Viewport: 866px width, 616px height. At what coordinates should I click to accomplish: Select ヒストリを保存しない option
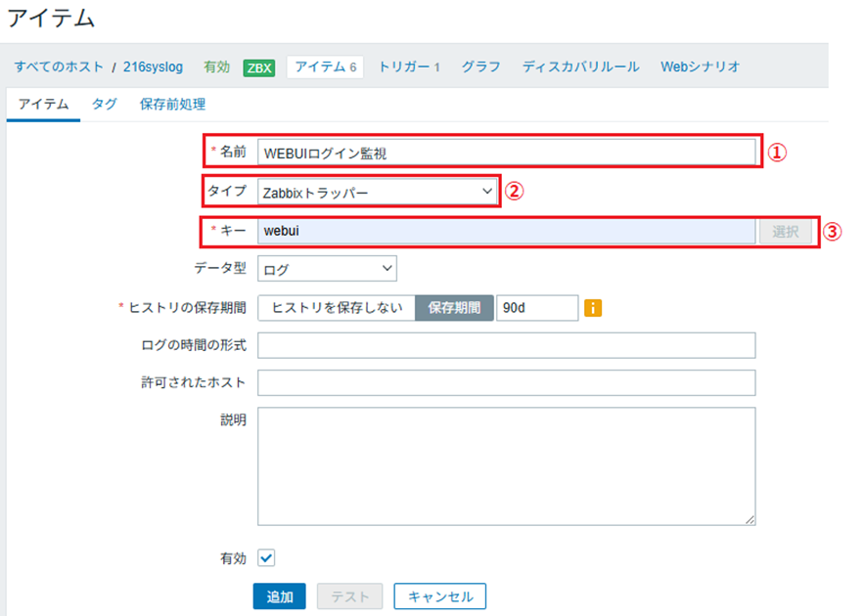[x=337, y=308]
